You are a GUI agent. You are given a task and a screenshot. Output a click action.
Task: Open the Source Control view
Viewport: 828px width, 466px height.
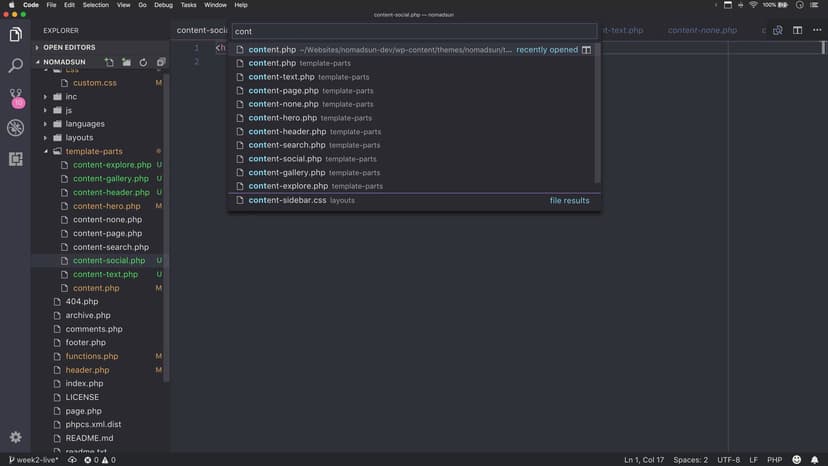(15, 97)
